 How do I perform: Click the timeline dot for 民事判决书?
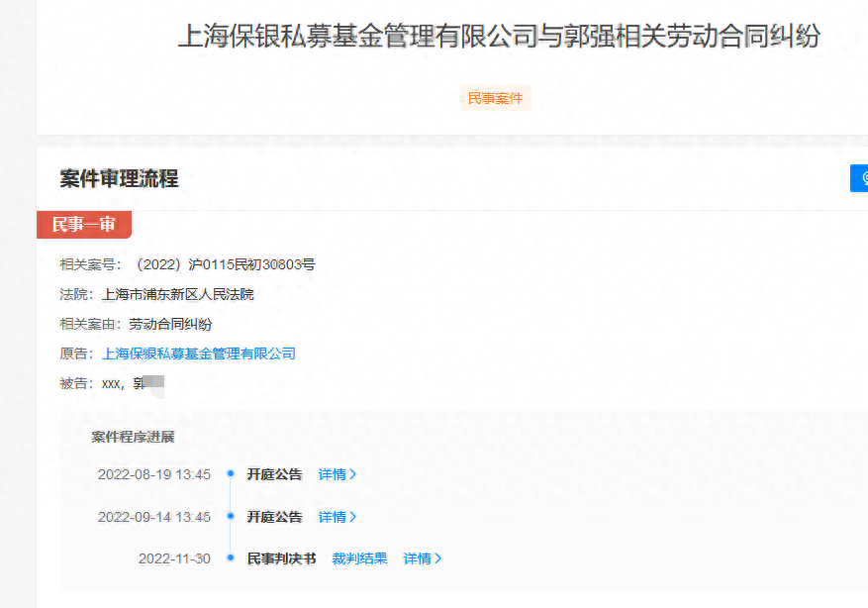tap(231, 557)
